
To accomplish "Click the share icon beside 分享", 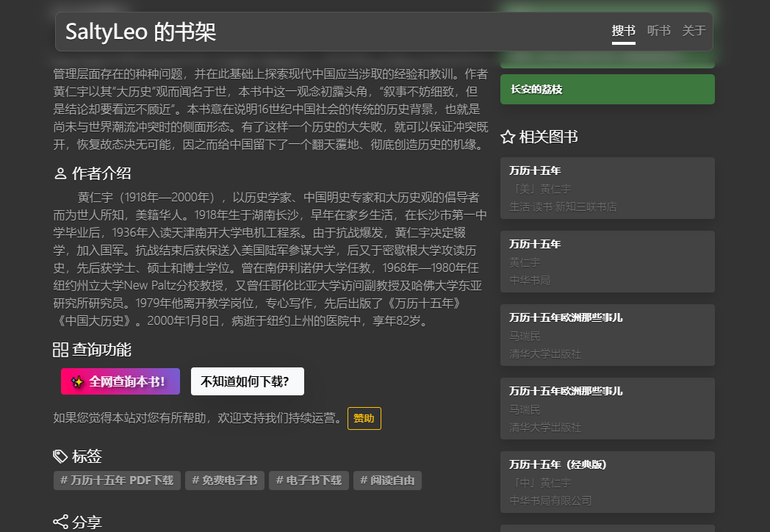I will (x=60, y=522).
